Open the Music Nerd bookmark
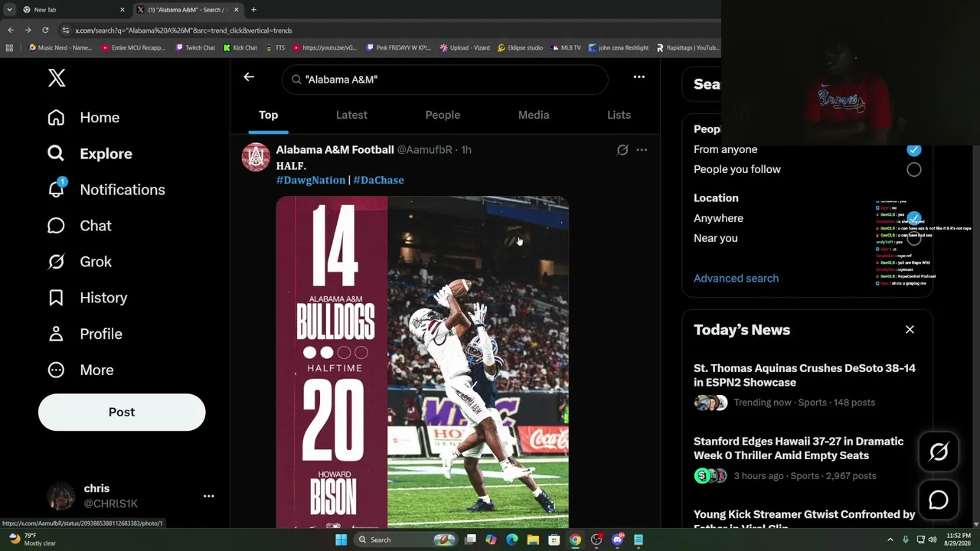Image resolution: width=980 pixels, height=551 pixels. click(60, 47)
